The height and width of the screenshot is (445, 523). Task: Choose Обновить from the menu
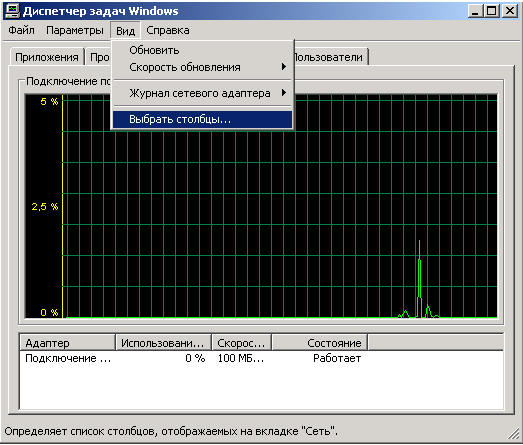click(x=202, y=50)
